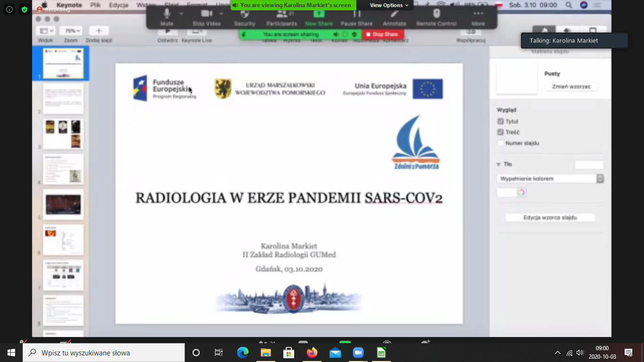This screenshot has width=644, height=362.
Task: Click the Zmień wzorzec button
Action: pyautogui.click(x=571, y=87)
